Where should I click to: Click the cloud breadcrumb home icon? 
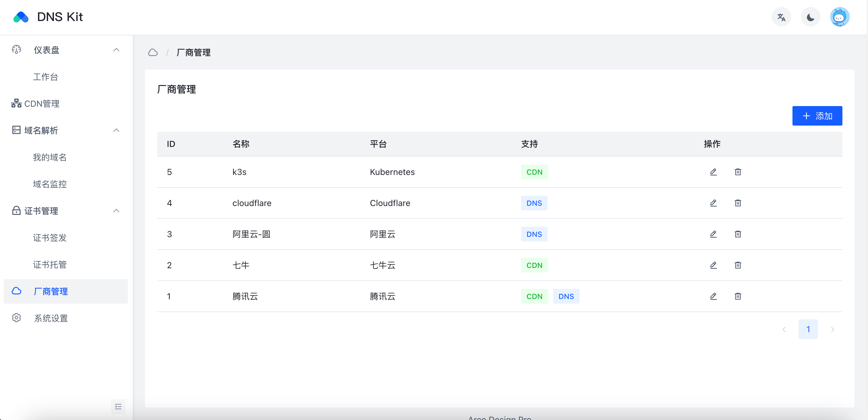[153, 53]
